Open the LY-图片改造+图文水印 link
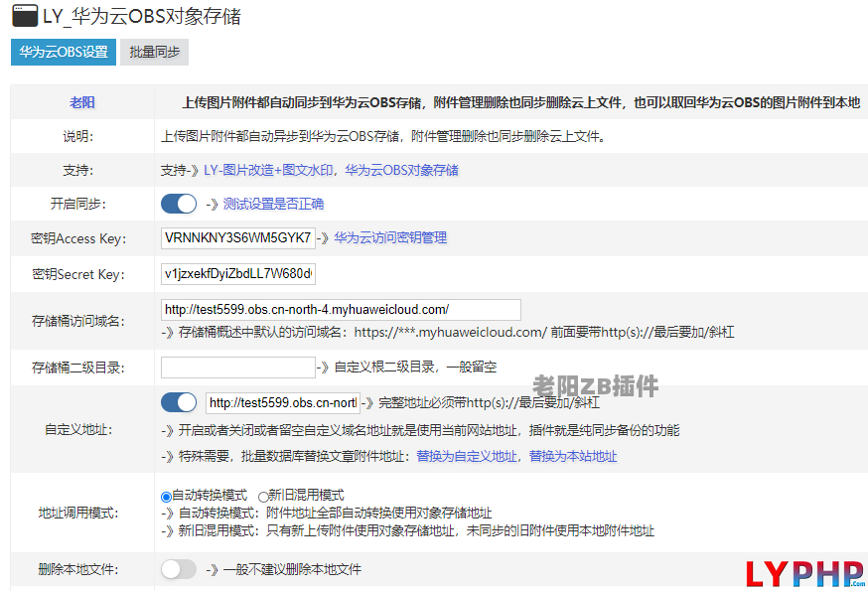The width and height of the screenshot is (868, 591). (x=268, y=170)
